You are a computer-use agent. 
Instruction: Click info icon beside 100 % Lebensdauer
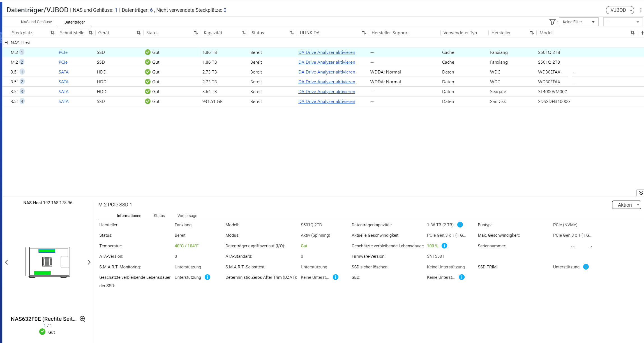pos(444,246)
